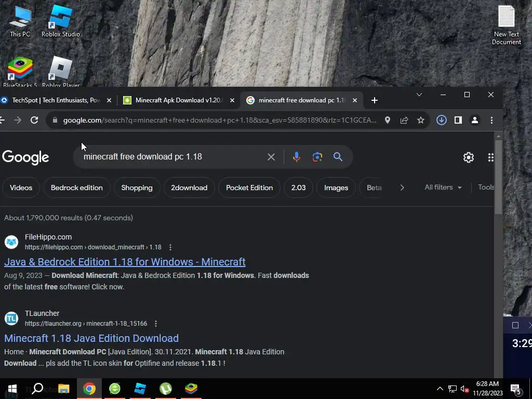Image resolution: width=532 pixels, height=399 pixels.
Task: Click muted volume tray icon
Action: [464, 389]
